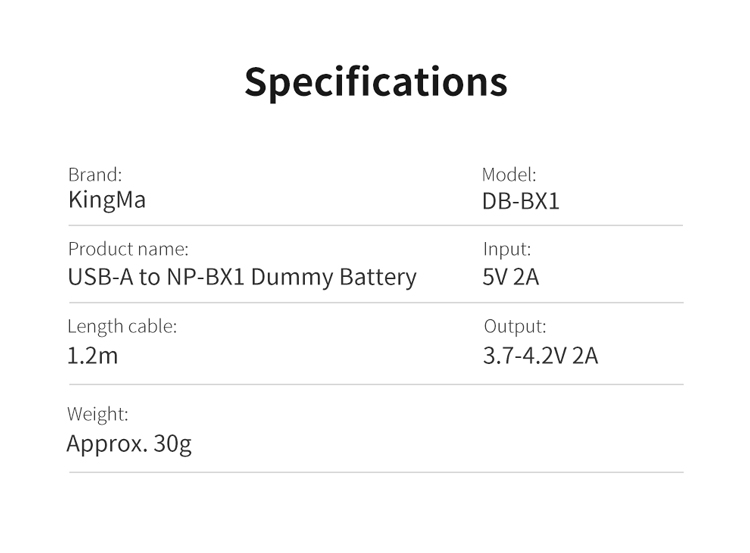The height and width of the screenshot is (553, 750).
Task: Click the Specifications heading
Action: (x=375, y=81)
